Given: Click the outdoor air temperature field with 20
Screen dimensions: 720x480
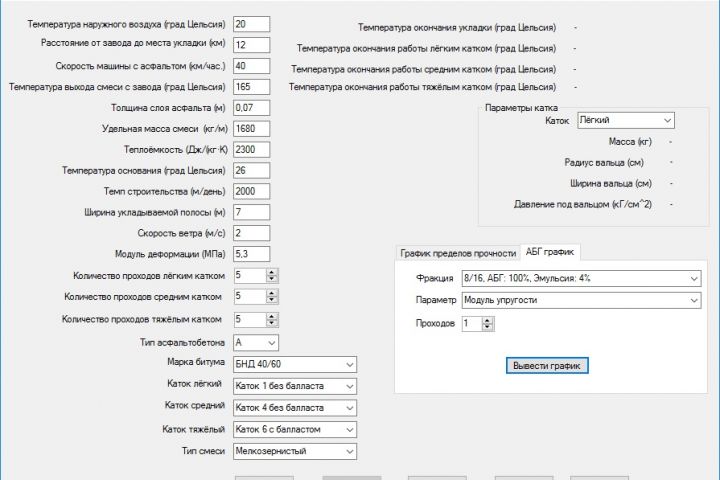Looking at the screenshot, I should pos(251,24).
